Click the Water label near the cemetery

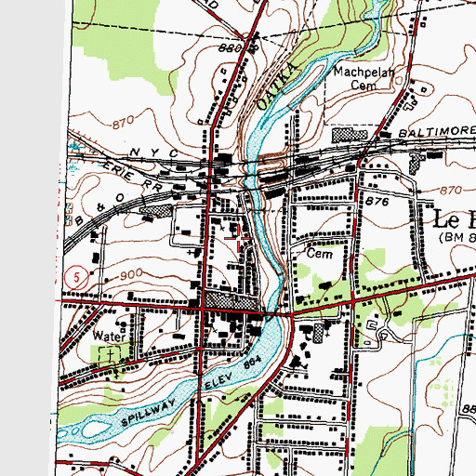[109, 336]
